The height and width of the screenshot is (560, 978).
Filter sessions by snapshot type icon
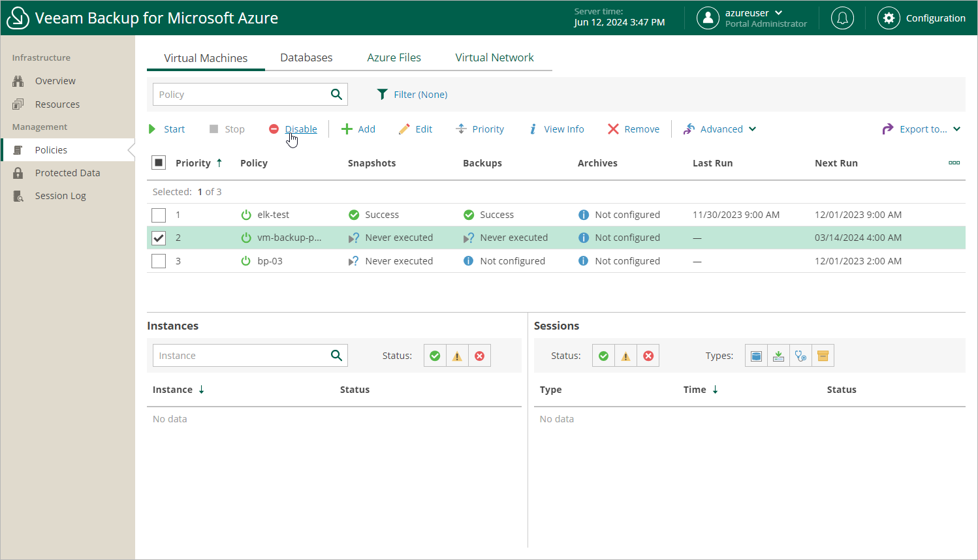coord(756,356)
